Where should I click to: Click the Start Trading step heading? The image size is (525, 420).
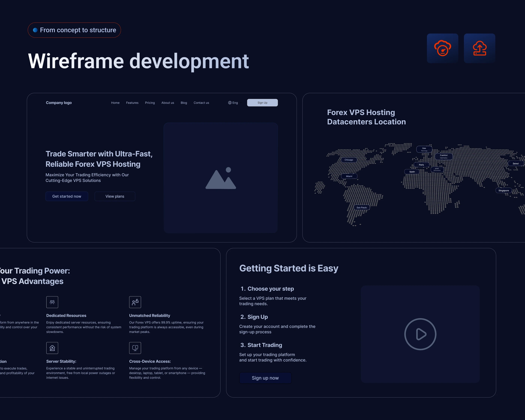(261, 345)
